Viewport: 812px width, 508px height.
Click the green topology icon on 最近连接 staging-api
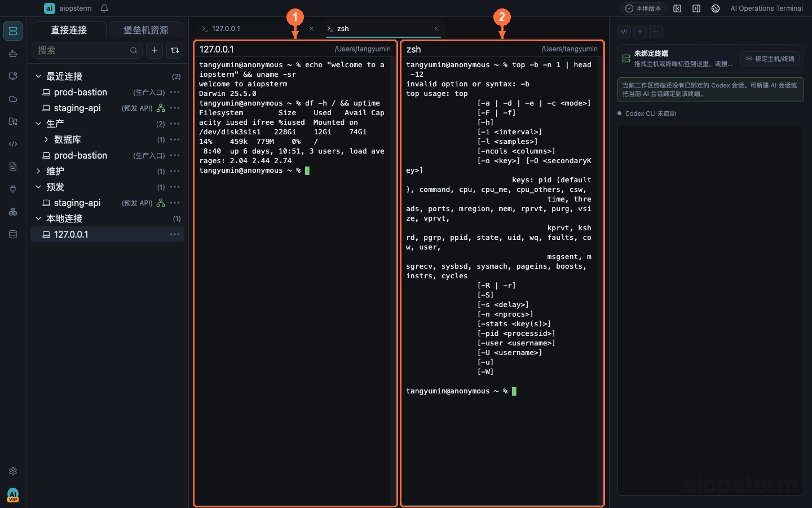(161, 108)
